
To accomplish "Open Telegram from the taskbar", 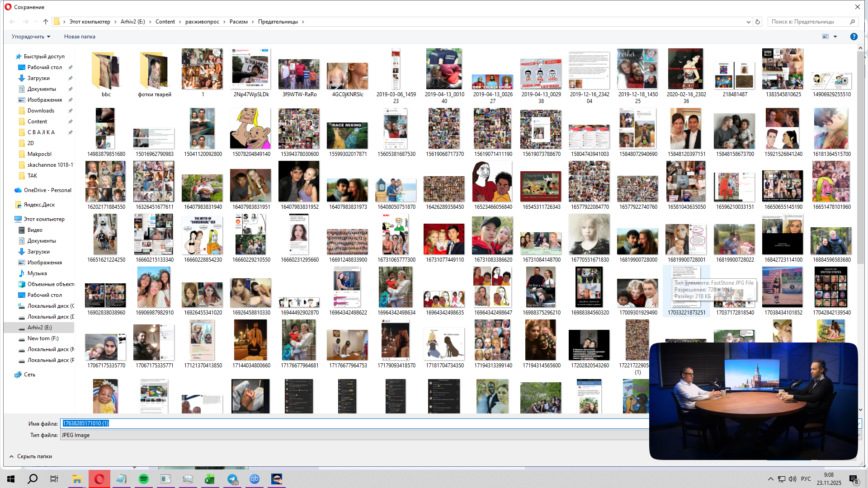I will pos(232,479).
